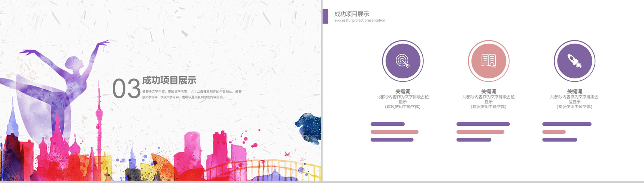The width and height of the screenshot is (644, 183).
Task: Select the "关键词" heading under the rocket icon
Action: point(574,91)
